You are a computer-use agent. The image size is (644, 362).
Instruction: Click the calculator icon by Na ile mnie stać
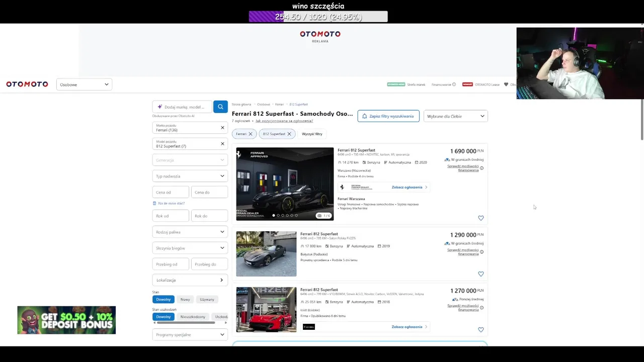154,203
